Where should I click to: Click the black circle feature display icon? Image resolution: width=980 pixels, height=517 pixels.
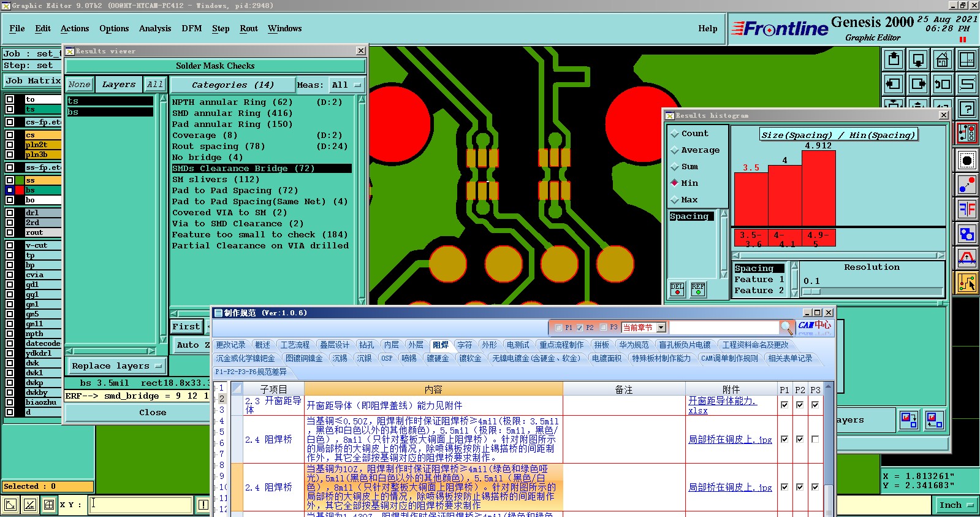point(967,161)
